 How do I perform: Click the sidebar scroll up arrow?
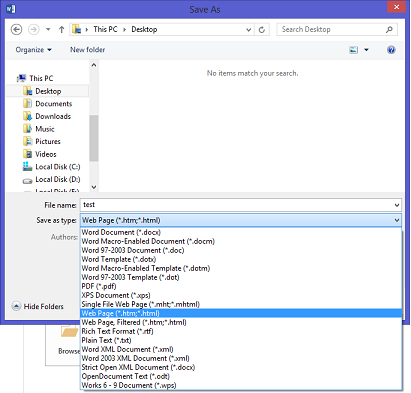(x=94, y=65)
